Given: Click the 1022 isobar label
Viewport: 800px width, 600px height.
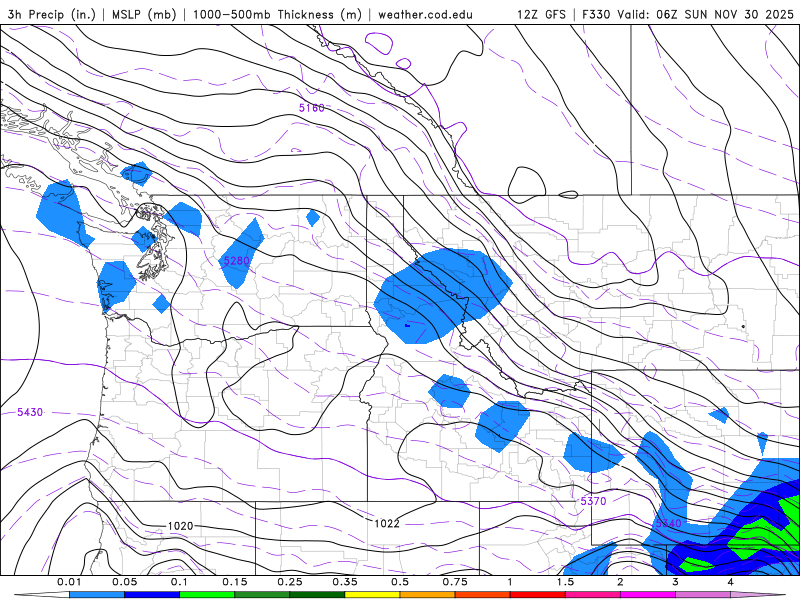Looking at the screenshot, I should [387, 523].
